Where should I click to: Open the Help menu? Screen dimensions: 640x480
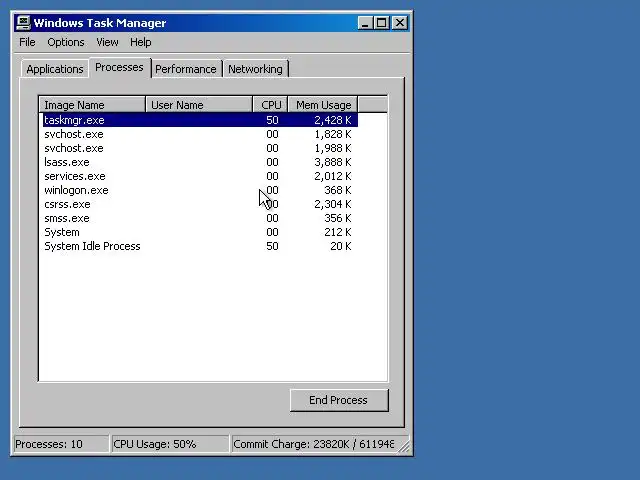point(140,42)
